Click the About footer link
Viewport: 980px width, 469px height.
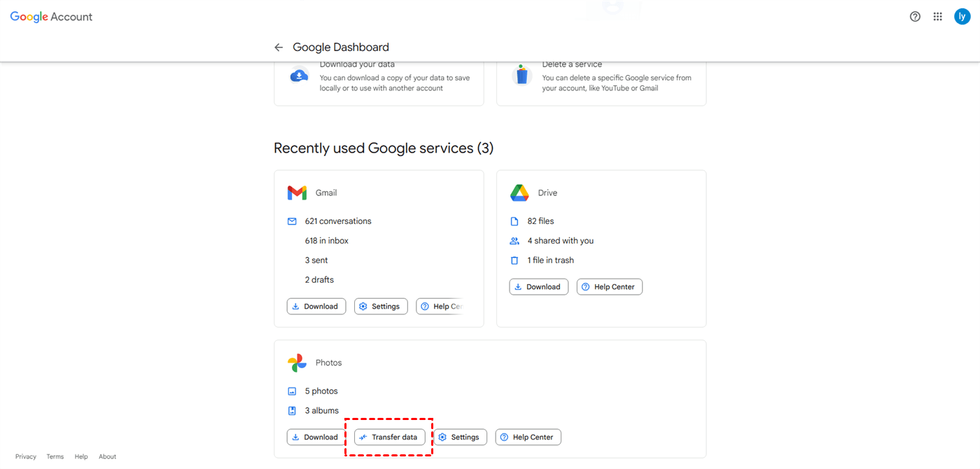click(x=107, y=457)
